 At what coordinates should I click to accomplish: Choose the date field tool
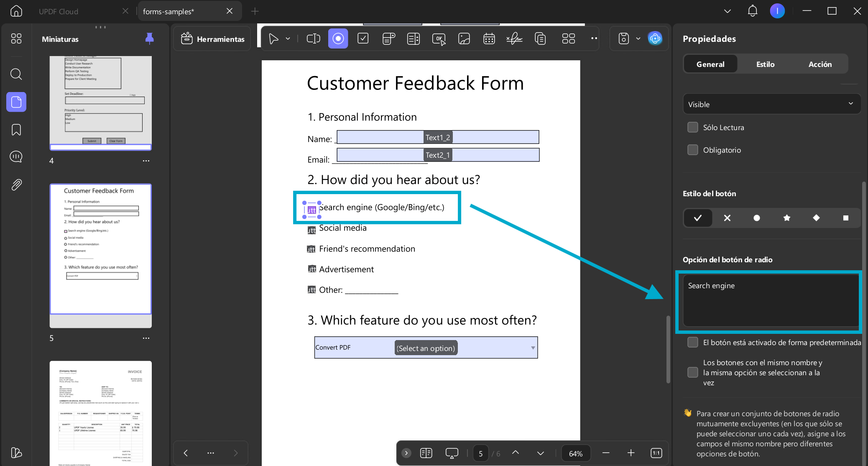point(489,39)
